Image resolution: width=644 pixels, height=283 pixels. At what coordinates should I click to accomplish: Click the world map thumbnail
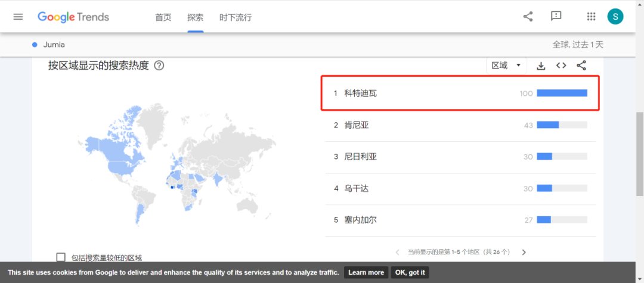pos(177,164)
